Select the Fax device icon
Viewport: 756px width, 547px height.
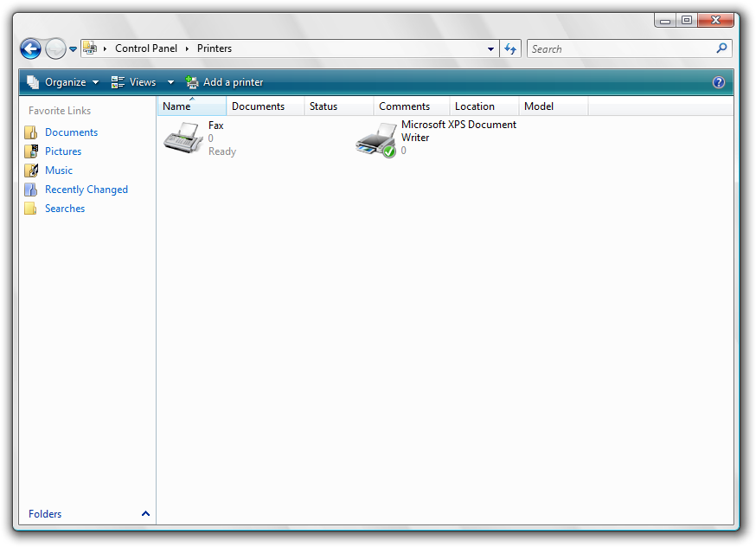coord(183,138)
